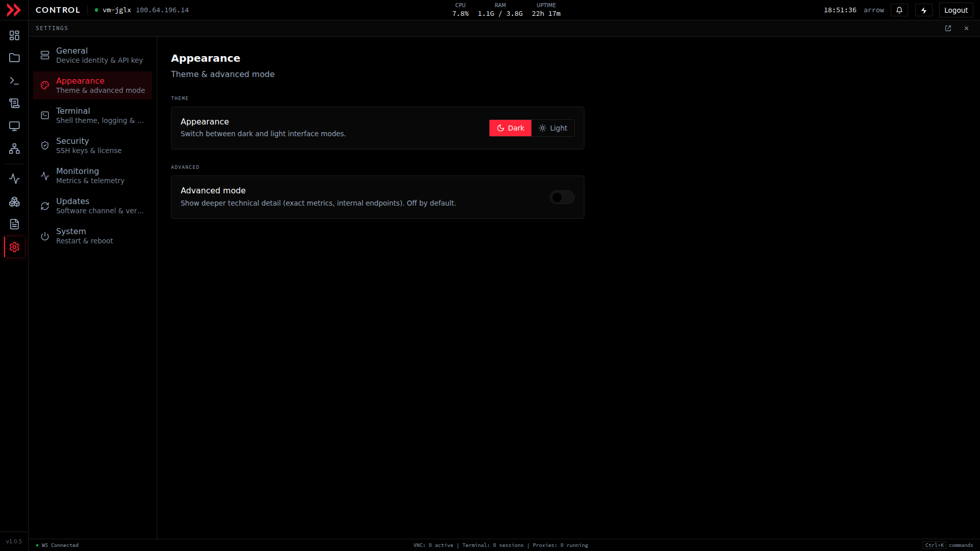Click the red settings gear icon in sidebar

coord(14,247)
